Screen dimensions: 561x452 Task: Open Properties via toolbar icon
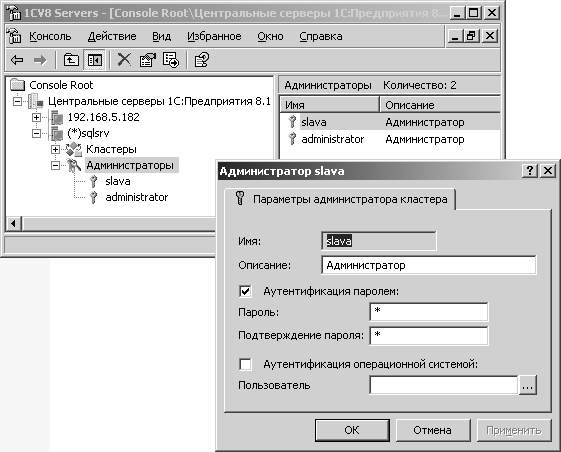148,60
